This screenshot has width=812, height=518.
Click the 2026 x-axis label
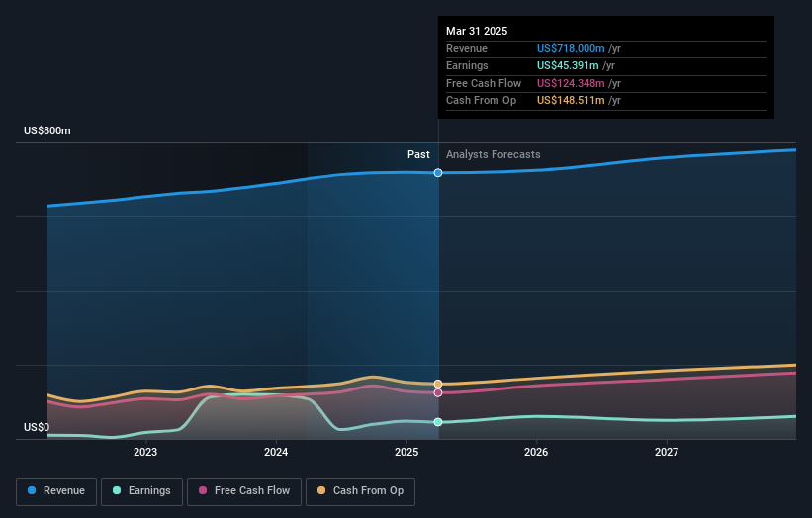(x=536, y=453)
